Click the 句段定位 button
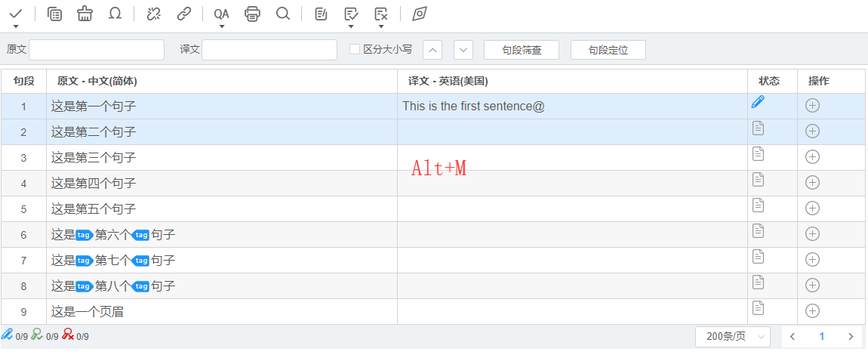This screenshot has width=868, height=355. [x=608, y=50]
